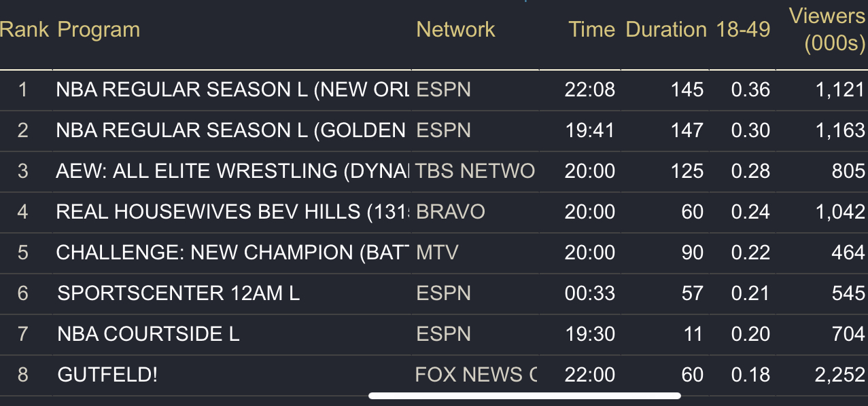Sort table by Rank column header
The image size is (868, 406).
point(24,30)
